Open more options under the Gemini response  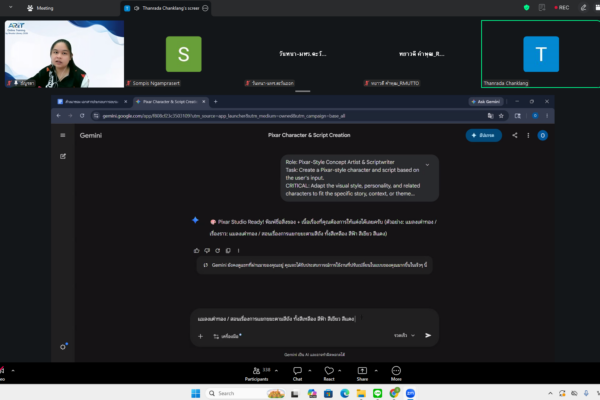pos(238,250)
